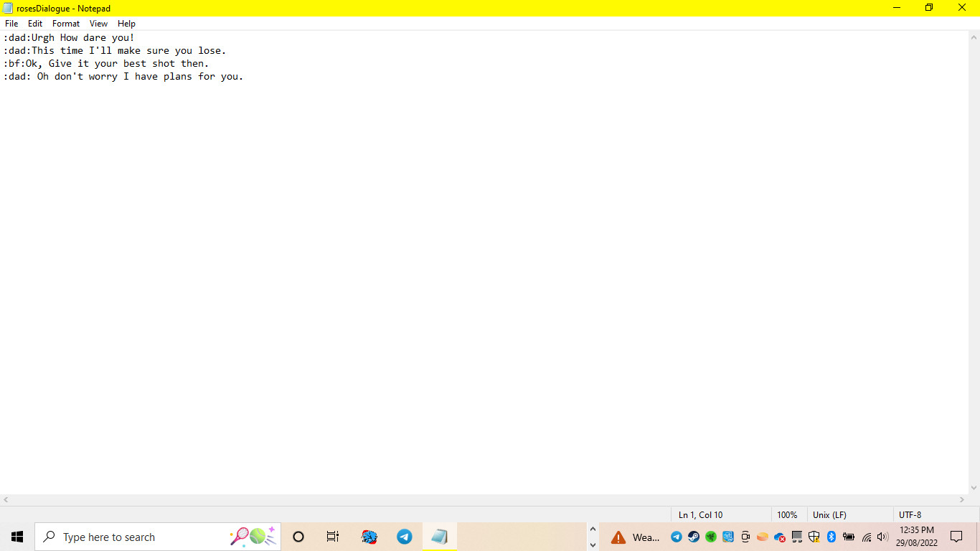
Task: Open the Weather alert widget in the taskbar
Action: [x=635, y=537]
